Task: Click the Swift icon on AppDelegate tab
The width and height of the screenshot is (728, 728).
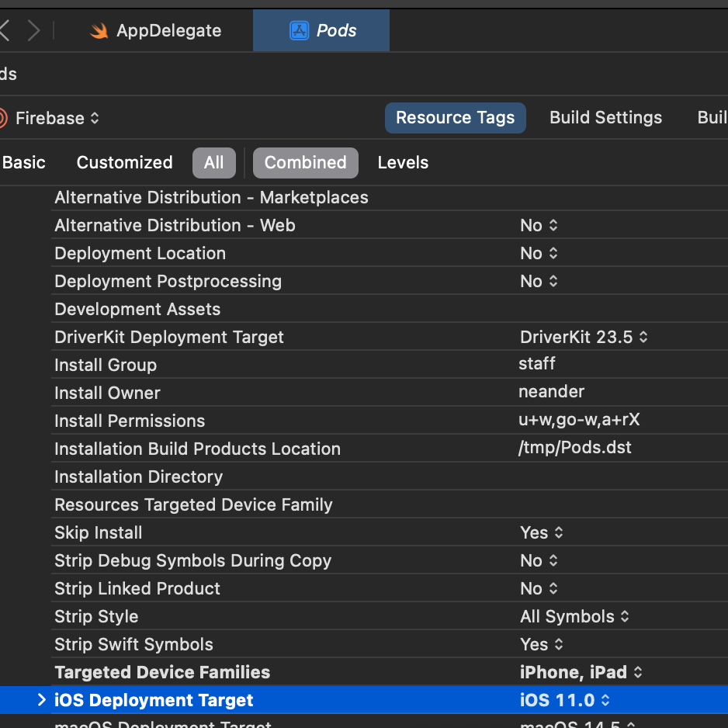Action: click(99, 30)
